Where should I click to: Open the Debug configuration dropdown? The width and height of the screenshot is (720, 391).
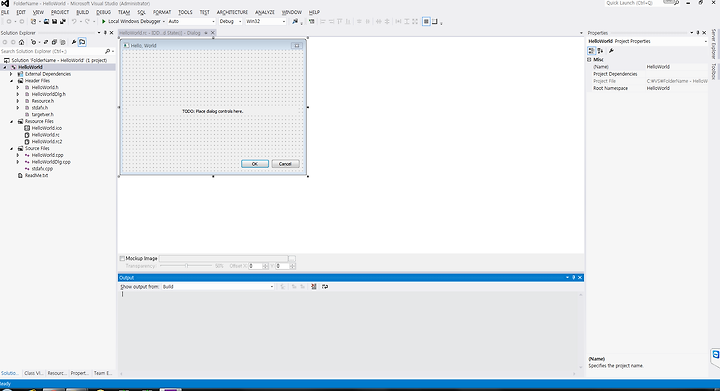(230, 21)
